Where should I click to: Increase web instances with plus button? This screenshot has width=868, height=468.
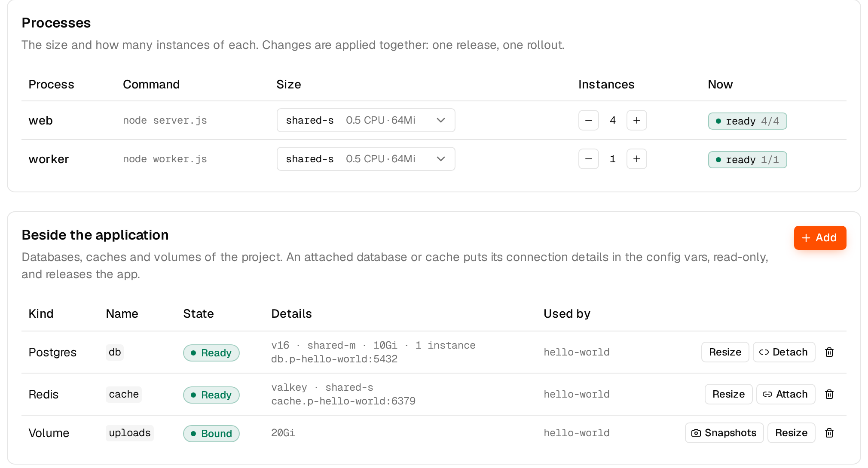637,120
